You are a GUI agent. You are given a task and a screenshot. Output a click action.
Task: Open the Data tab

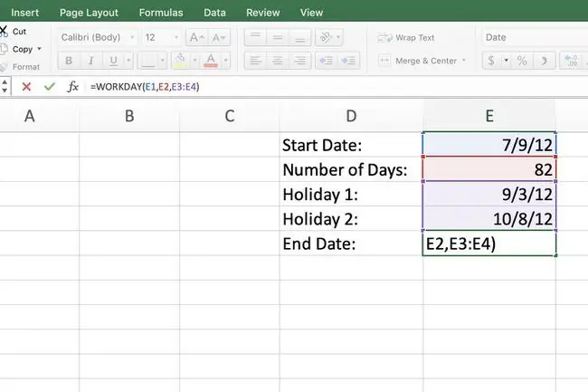click(214, 13)
